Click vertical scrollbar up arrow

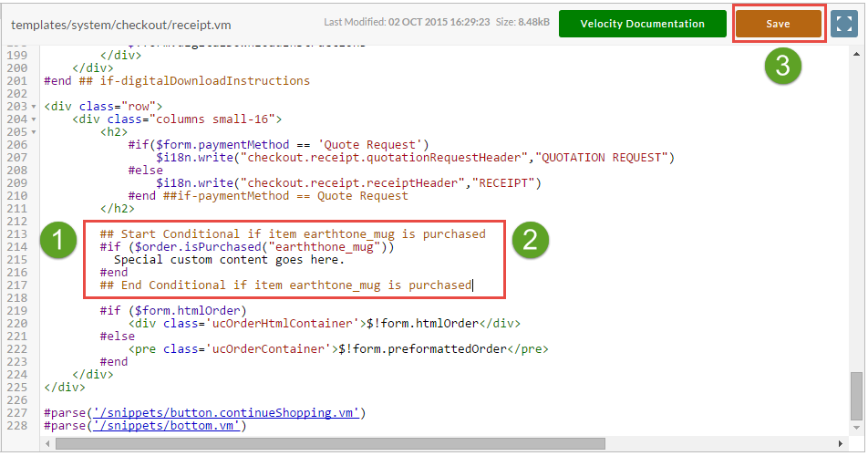tap(856, 54)
